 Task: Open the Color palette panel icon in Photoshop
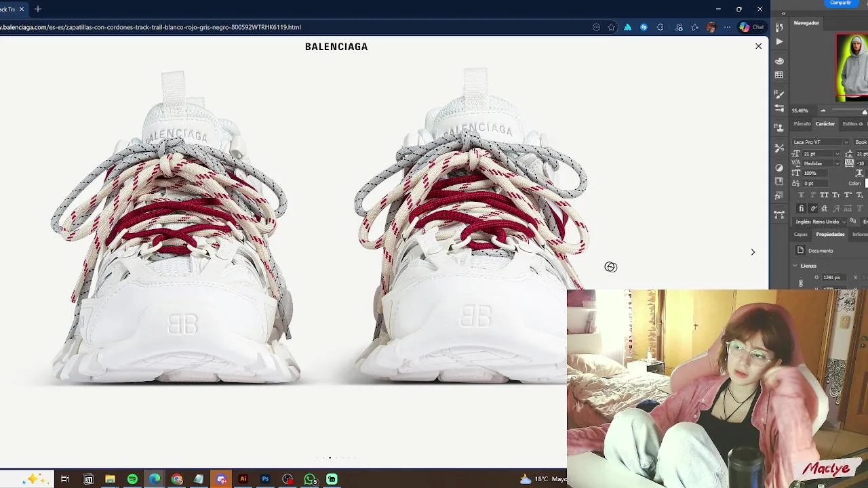(x=779, y=61)
